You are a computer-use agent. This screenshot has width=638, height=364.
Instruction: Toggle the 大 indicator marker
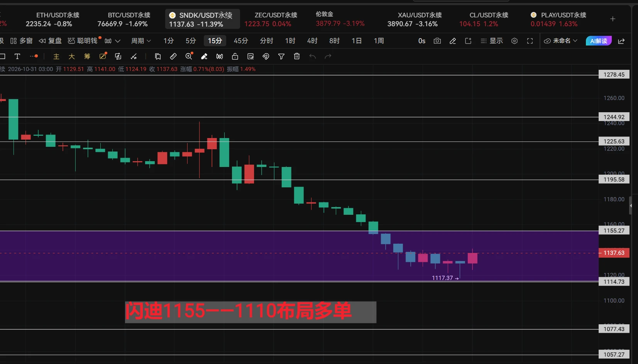[x=72, y=56]
